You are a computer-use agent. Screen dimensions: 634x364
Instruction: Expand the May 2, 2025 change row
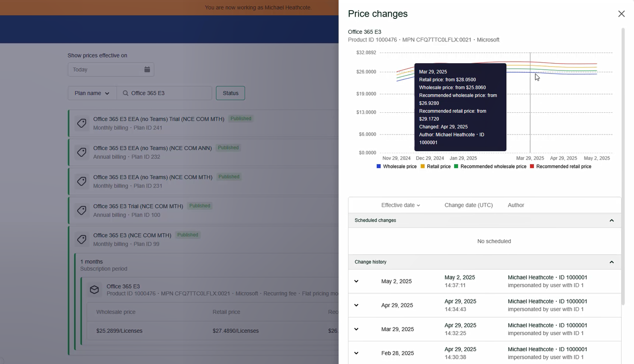(356, 281)
